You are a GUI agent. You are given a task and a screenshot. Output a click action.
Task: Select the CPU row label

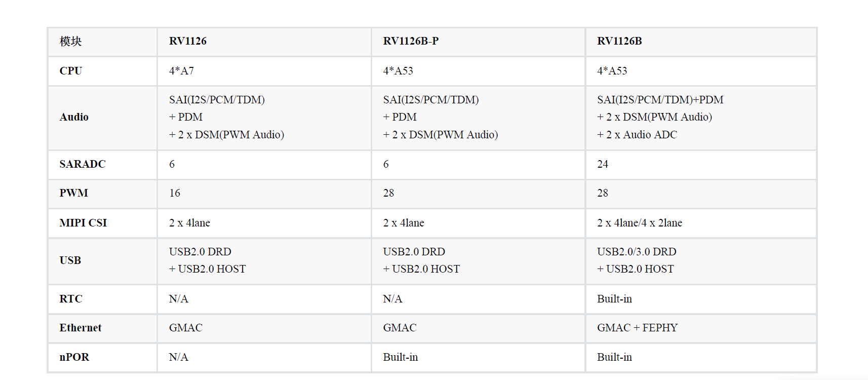[x=71, y=71]
